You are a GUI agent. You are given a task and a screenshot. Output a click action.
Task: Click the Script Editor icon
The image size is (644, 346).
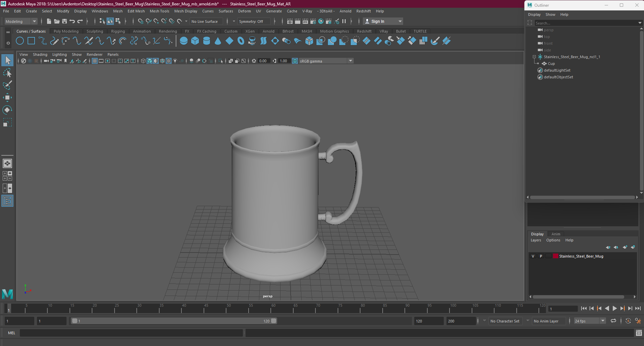click(x=639, y=333)
